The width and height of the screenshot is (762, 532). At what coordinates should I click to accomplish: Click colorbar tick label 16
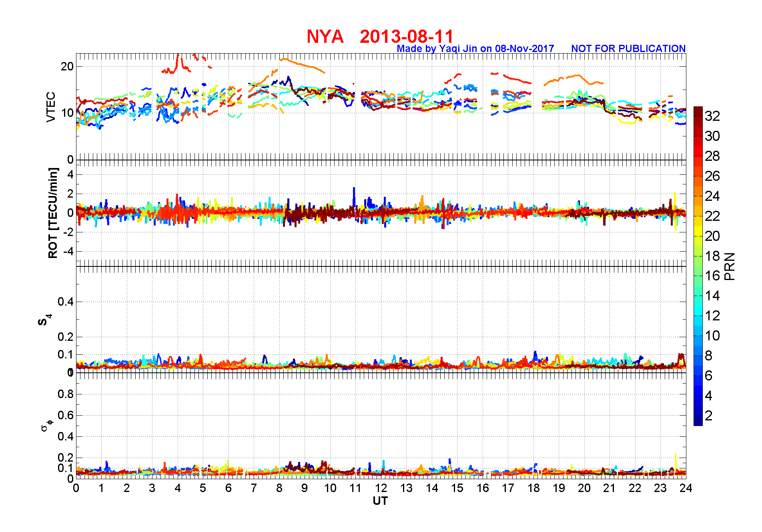(x=712, y=276)
